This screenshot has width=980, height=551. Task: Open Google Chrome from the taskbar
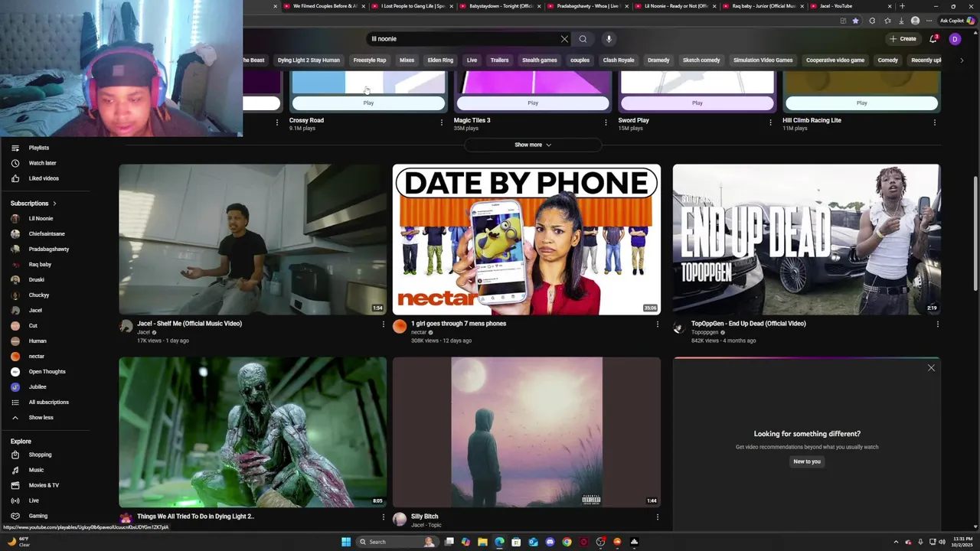pyautogui.click(x=567, y=542)
